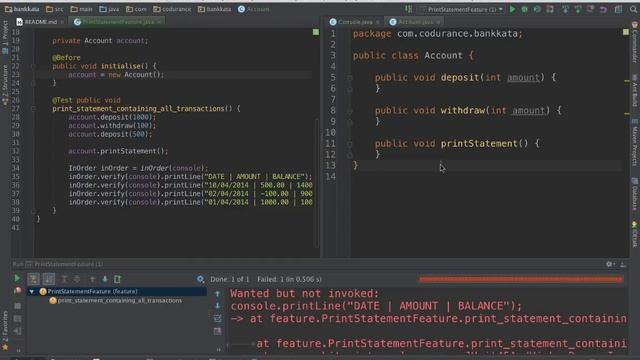
Task: Click the VCS update project icon
Action: click(565, 9)
